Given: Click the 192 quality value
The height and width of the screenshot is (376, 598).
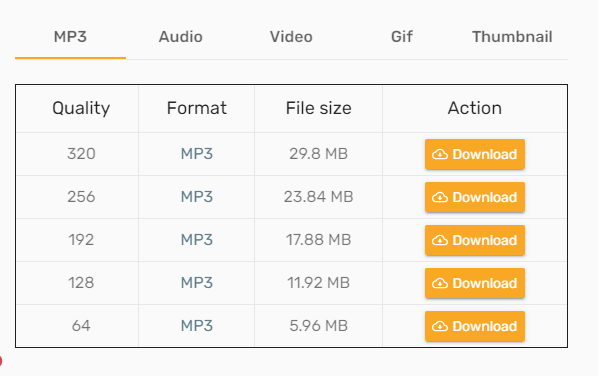Looking at the screenshot, I should point(81,240).
